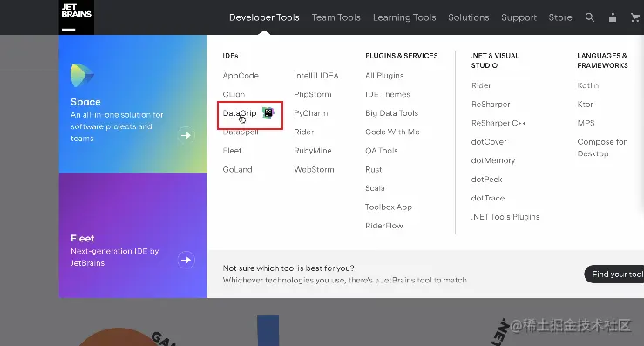Click the JetBrains logo

tap(77, 17)
